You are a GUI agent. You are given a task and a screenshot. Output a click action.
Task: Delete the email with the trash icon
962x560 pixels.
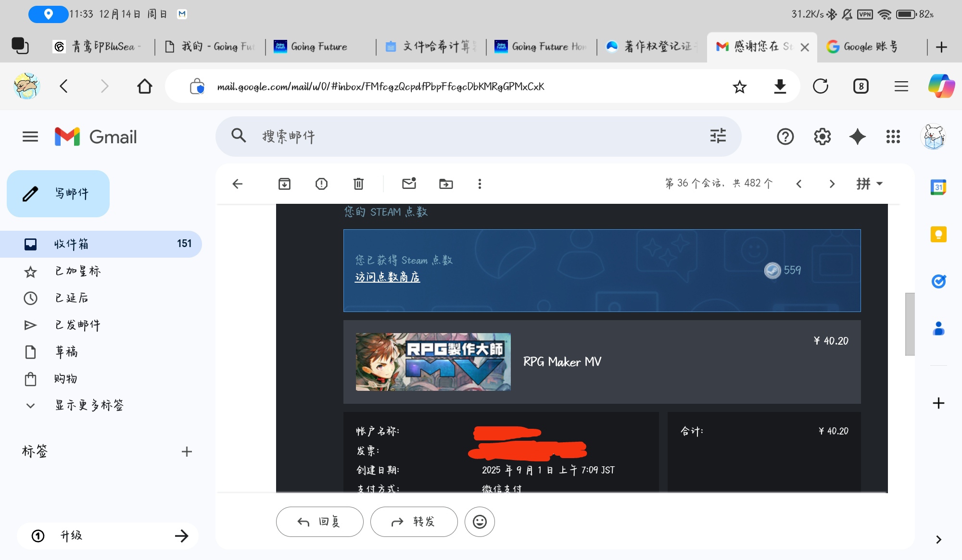(x=358, y=184)
